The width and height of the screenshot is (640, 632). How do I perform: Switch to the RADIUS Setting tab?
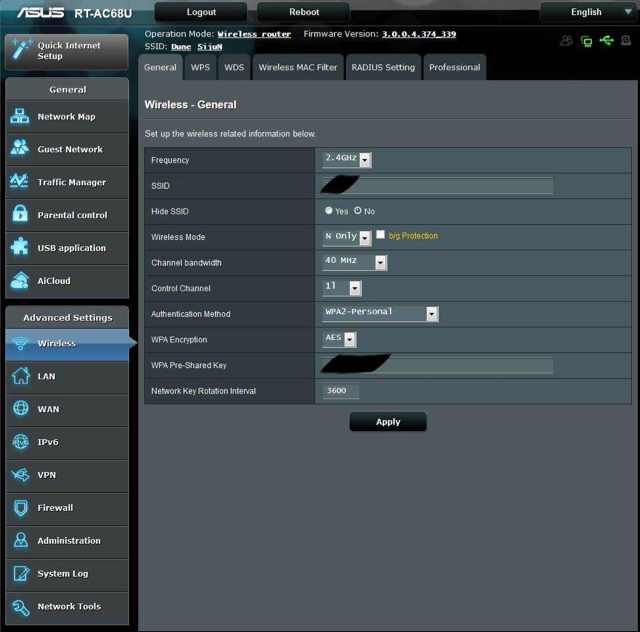coord(383,67)
